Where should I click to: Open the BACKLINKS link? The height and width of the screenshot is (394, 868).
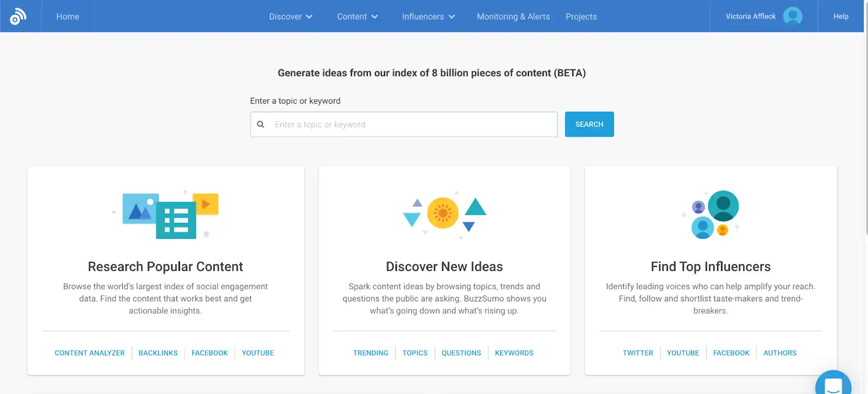click(158, 353)
